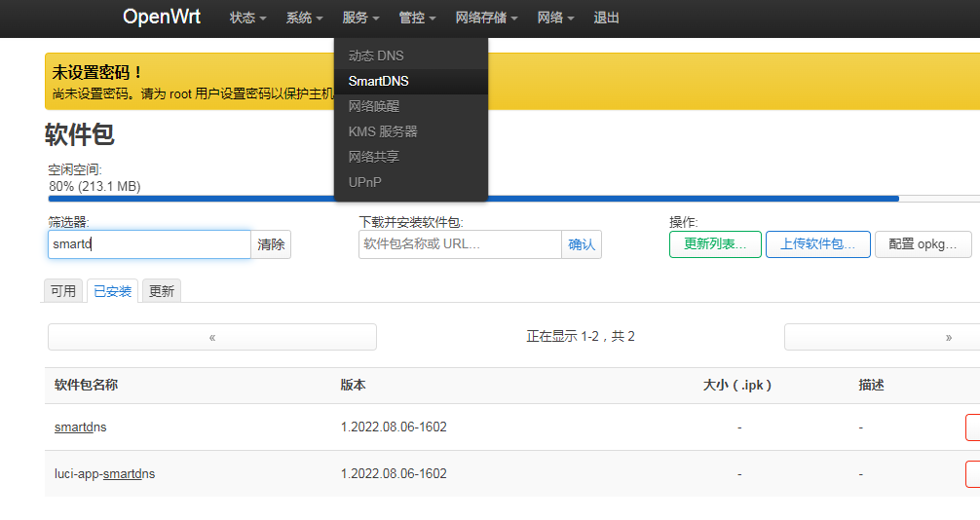Click the 上传软件包 upload button
This screenshot has height=520, width=980.
[817, 244]
